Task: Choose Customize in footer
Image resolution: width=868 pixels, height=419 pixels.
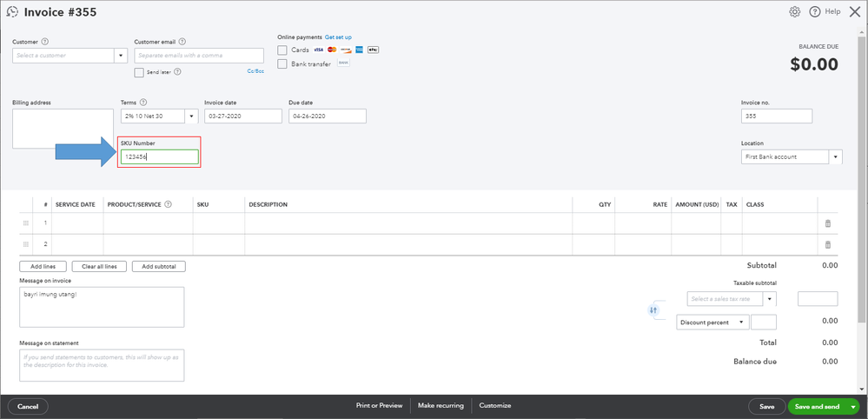Action: pos(495,406)
